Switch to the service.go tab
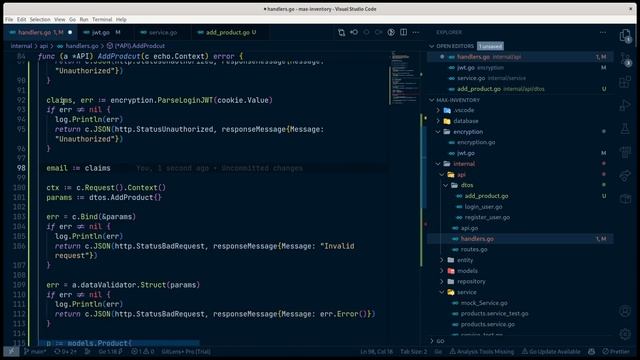 point(162,32)
